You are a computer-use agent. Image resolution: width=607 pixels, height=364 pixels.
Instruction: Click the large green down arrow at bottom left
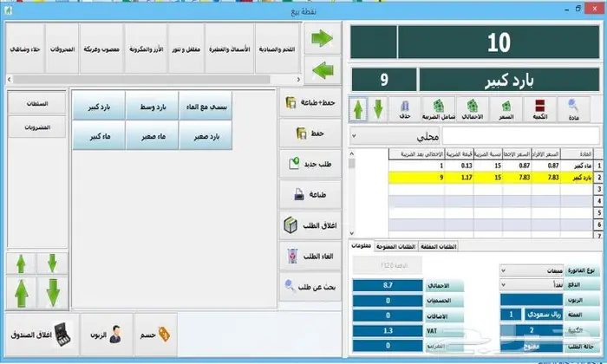52,293
